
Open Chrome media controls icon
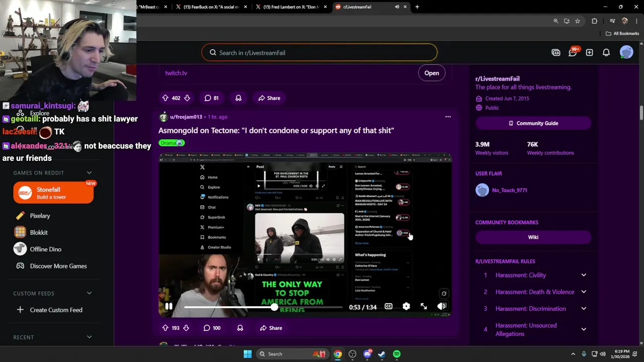click(x=612, y=21)
